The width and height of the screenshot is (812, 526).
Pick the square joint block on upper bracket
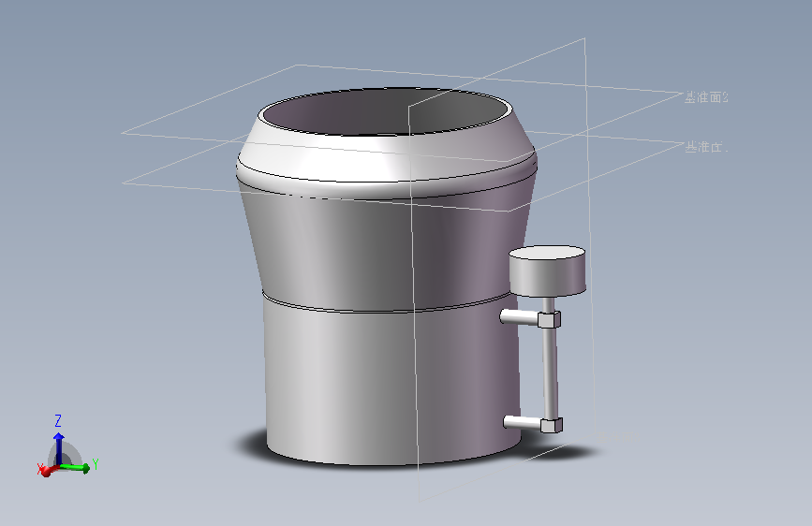point(549,319)
